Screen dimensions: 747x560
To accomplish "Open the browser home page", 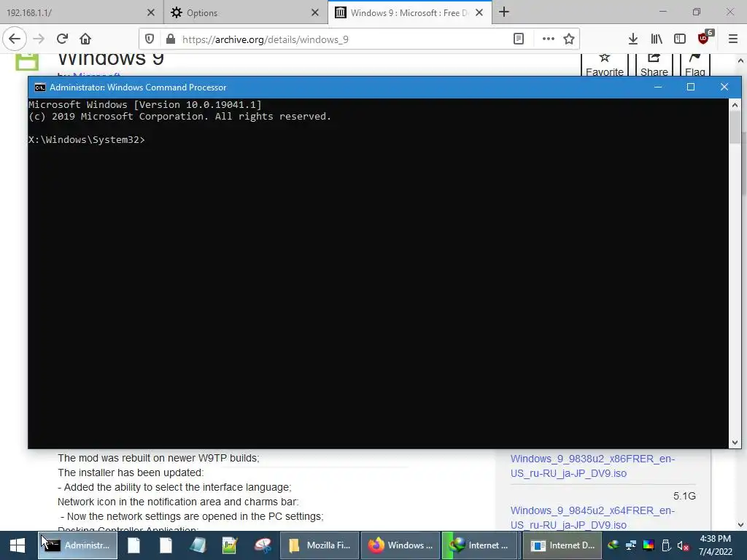I will (x=85, y=39).
